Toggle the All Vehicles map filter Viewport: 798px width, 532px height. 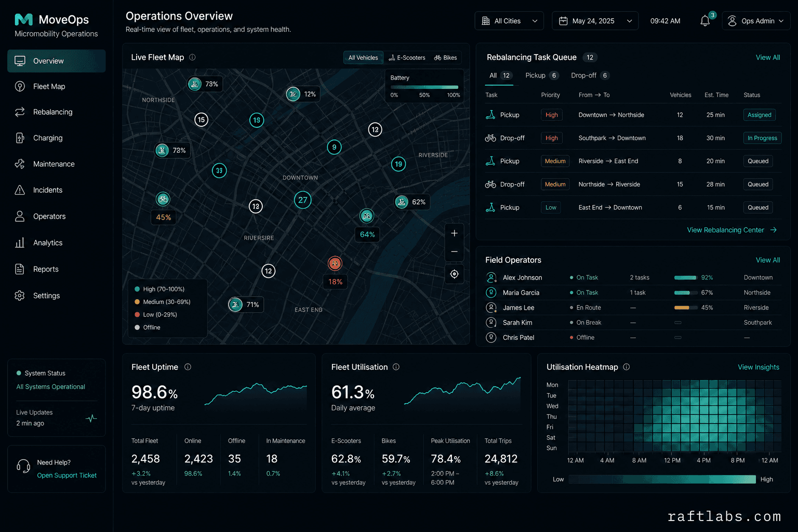[363, 58]
